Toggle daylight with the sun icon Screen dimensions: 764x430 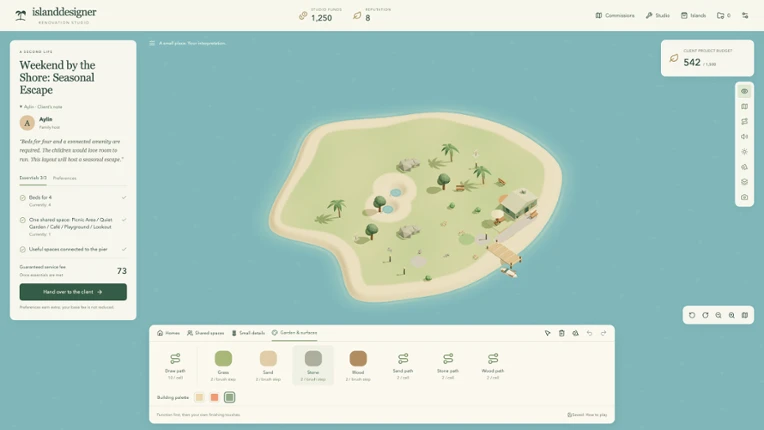click(744, 151)
